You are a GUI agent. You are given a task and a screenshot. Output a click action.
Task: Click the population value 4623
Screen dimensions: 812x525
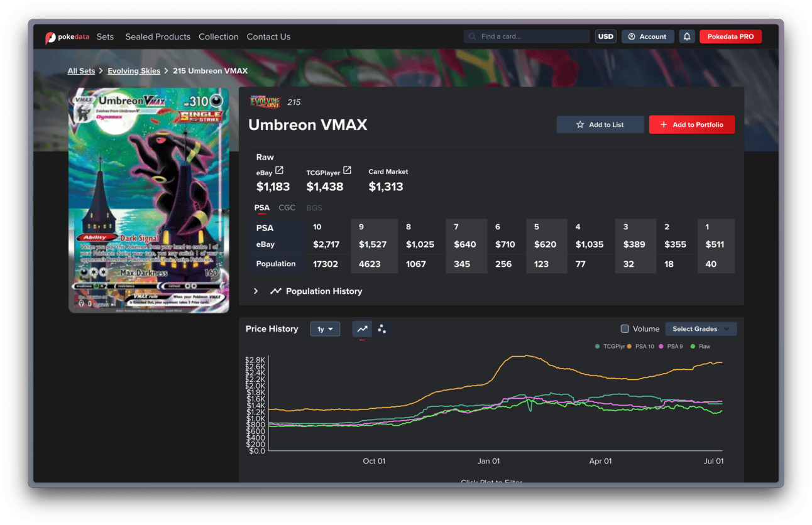pos(370,264)
